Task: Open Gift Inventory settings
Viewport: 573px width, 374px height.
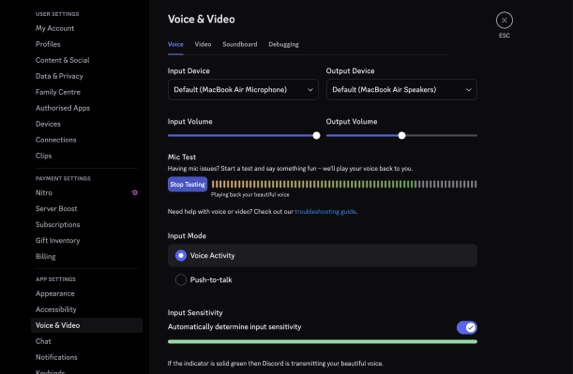Action: click(58, 240)
